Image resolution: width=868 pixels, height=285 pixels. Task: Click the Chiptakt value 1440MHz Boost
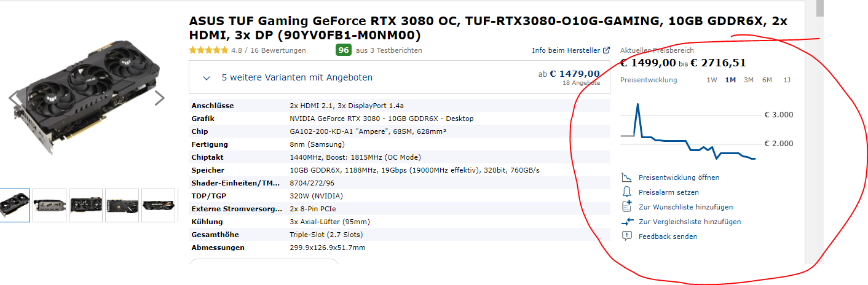pyautogui.click(x=355, y=157)
